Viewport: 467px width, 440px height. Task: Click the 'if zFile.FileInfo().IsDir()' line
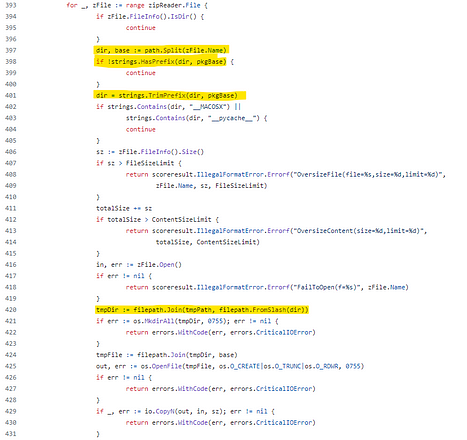tap(150, 17)
